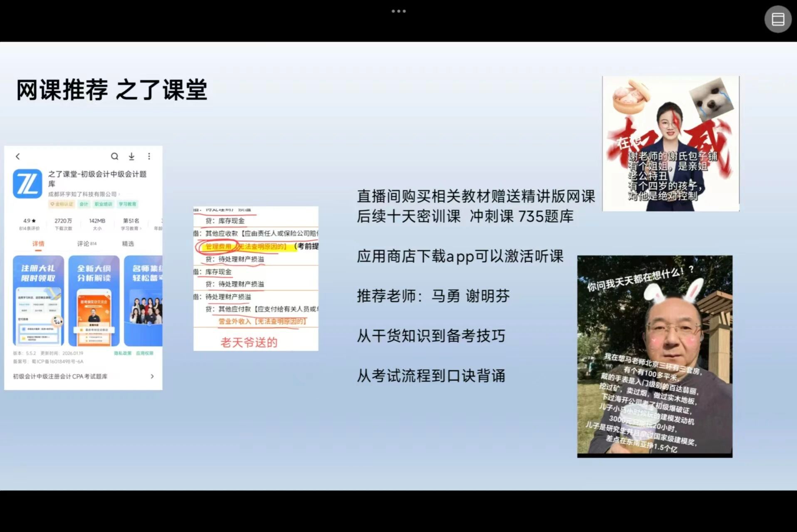Expand 初级会计中级注册会计CPA考试题库 row chevron
Image resolution: width=797 pixels, height=532 pixels.
click(x=152, y=376)
